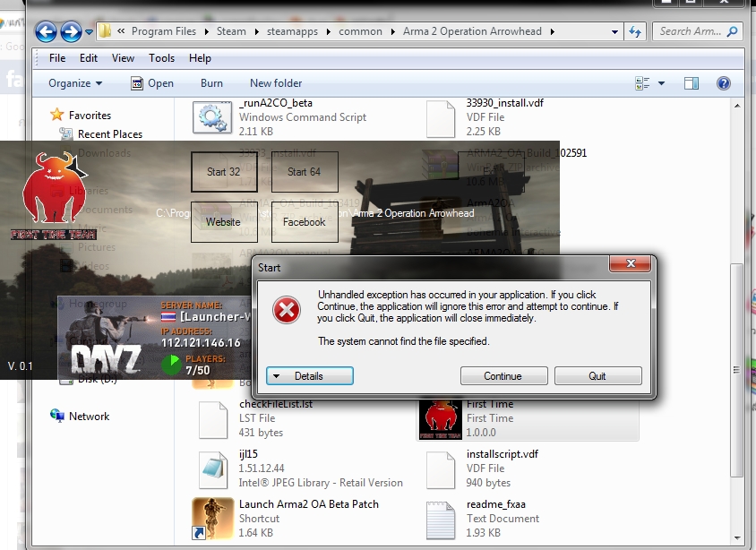Select readme_fxaa text document icon
This screenshot has width=756, height=550.
coord(441,520)
